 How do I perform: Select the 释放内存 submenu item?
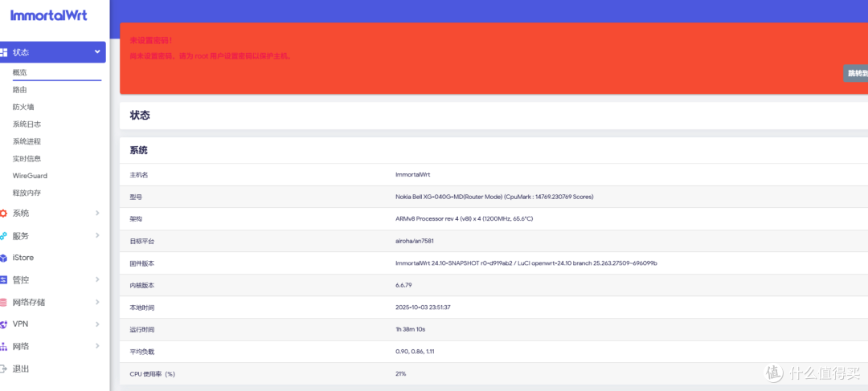point(27,193)
